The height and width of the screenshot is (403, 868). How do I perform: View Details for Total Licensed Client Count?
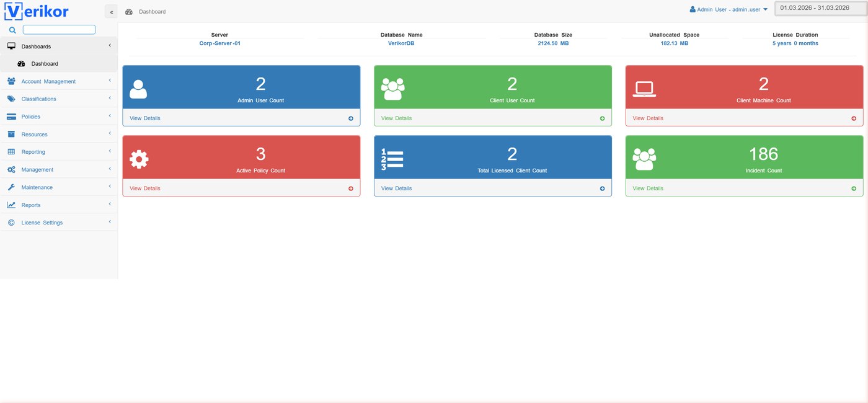(396, 188)
